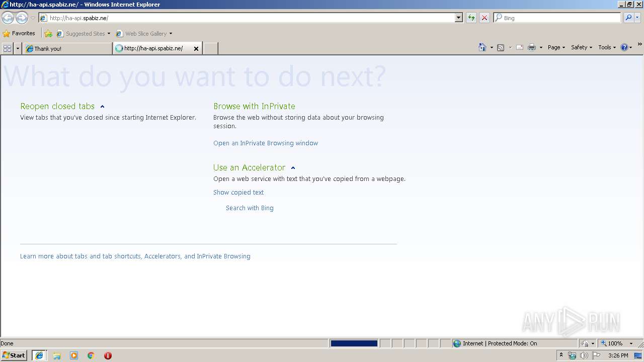This screenshot has height=362, width=644.
Task: Open Windows Explorer folder taskbar icon
Action: click(x=57, y=355)
